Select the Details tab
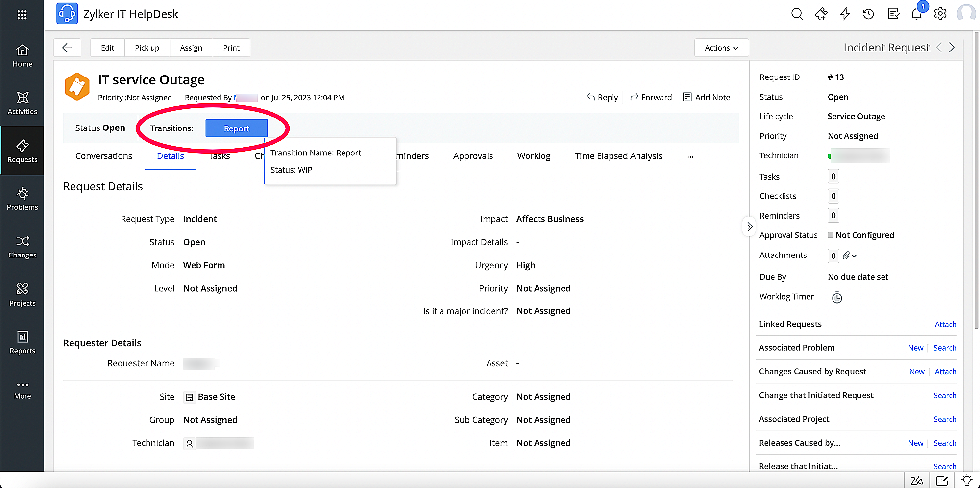The image size is (980, 488). (x=171, y=156)
